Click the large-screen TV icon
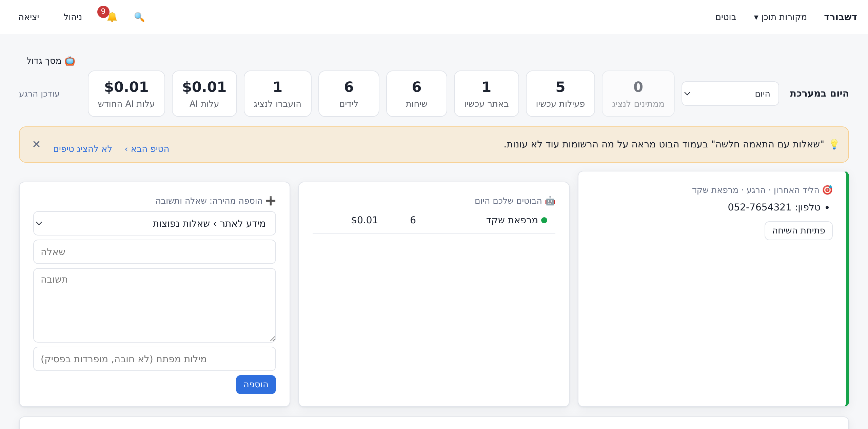The height and width of the screenshot is (429, 868). pyautogui.click(x=70, y=61)
